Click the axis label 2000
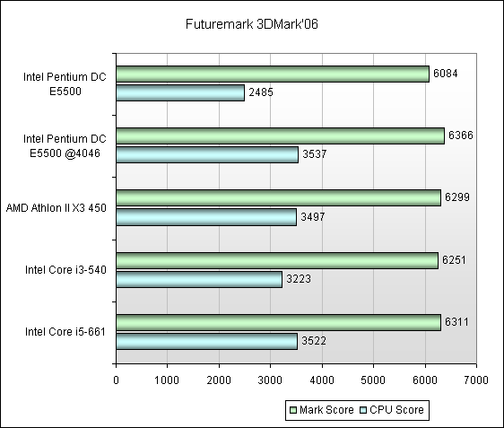This screenshot has height=428, width=504. point(219,380)
